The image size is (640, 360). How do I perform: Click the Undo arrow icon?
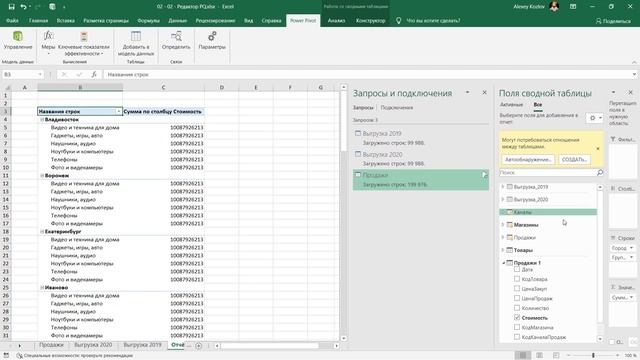[24, 7]
